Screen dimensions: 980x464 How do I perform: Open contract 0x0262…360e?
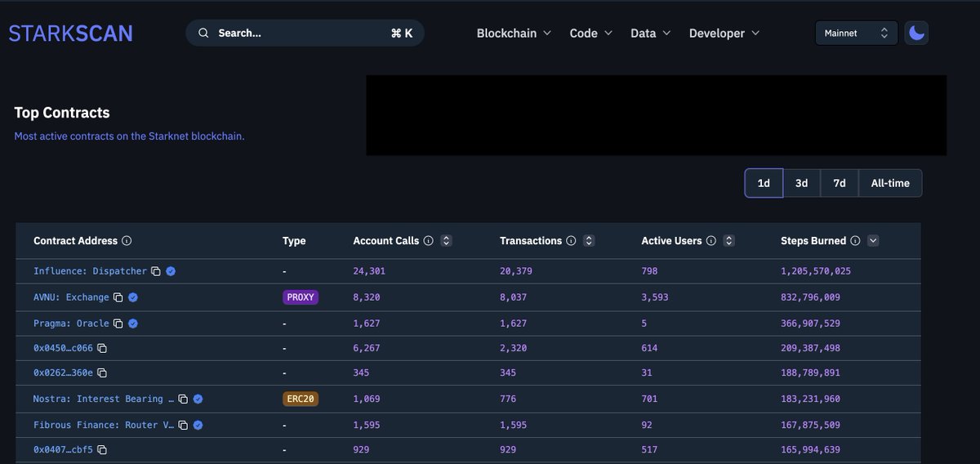[63, 373]
